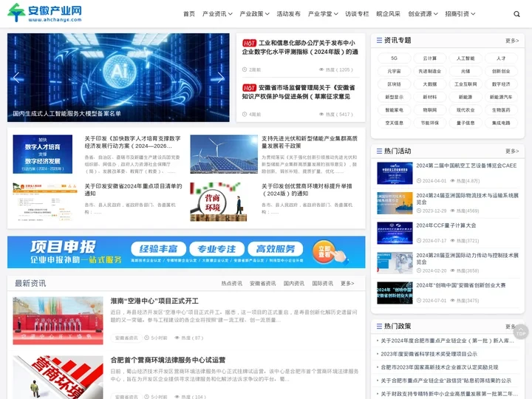Image resolution: width=532 pixels, height=399 pixels.
Task: Select the 先进制造业 topic tag
Action: pos(430,71)
